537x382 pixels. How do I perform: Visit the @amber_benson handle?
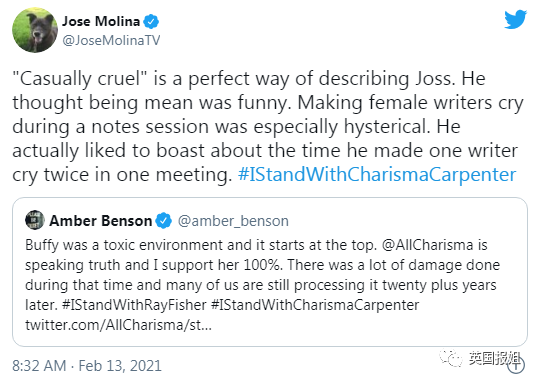pos(233,221)
